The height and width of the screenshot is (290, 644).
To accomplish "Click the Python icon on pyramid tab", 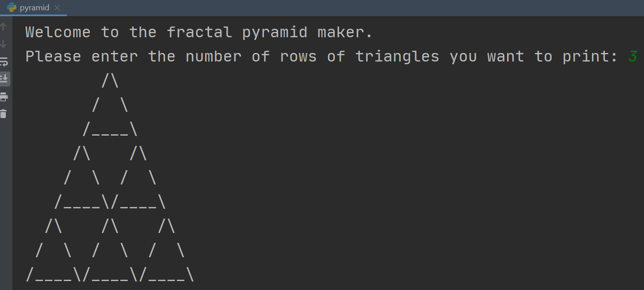I will click(12, 8).
